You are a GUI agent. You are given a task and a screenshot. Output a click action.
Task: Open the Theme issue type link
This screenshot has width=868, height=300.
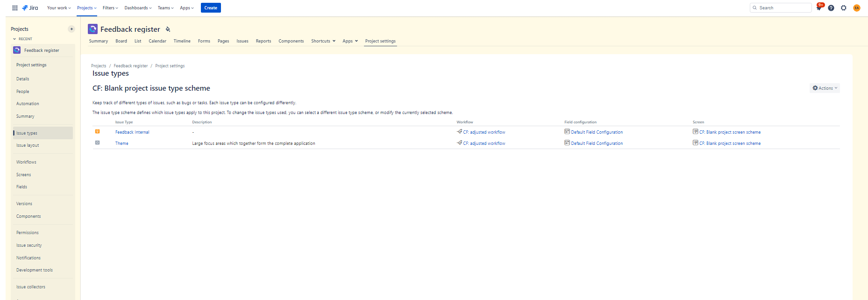tap(122, 143)
